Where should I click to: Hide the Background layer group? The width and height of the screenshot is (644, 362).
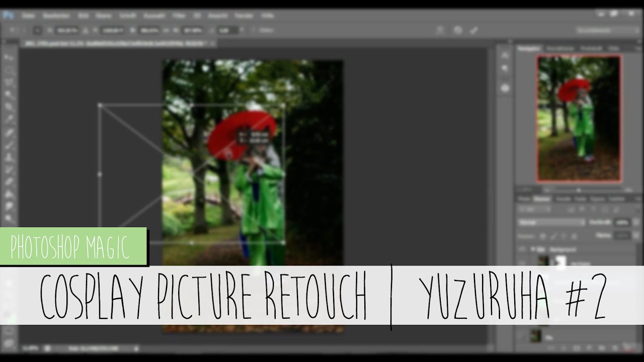(522, 249)
